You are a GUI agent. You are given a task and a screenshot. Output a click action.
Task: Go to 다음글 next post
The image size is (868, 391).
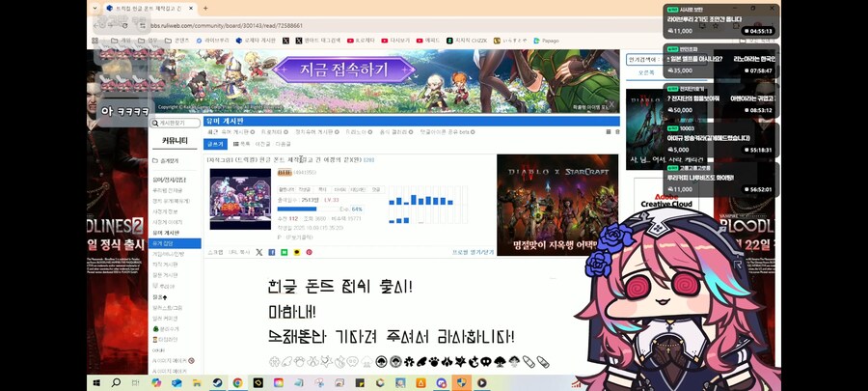[x=283, y=144]
